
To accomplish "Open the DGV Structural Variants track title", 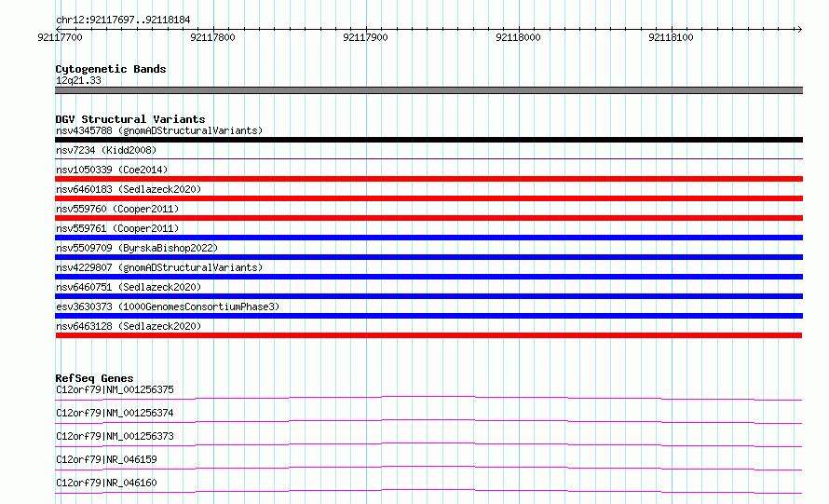I will pos(130,119).
